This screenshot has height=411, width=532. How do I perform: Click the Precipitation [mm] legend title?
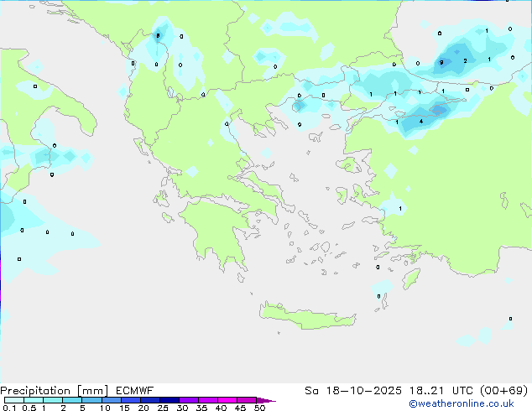[51, 390]
